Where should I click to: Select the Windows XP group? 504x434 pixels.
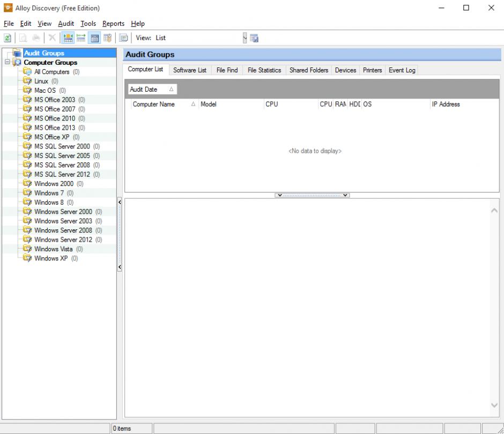pyautogui.click(x=51, y=258)
